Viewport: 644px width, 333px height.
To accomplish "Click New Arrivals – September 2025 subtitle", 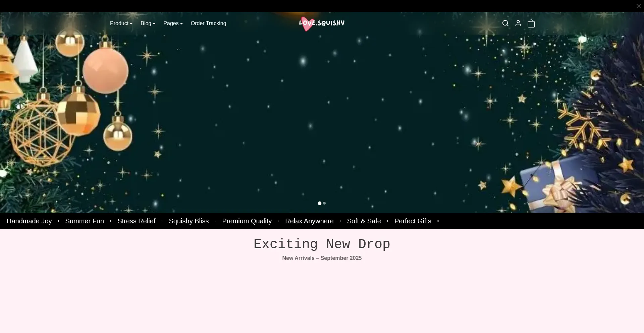I will pos(322,258).
